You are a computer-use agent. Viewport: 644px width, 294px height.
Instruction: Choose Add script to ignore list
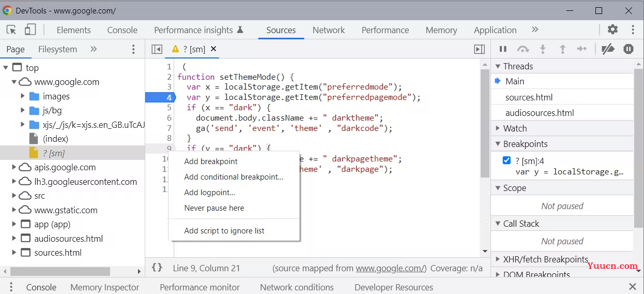[x=234, y=231]
